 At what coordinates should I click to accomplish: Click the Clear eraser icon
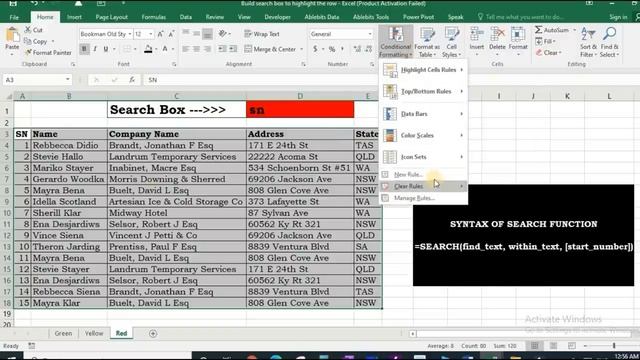(x=539, y=53)
